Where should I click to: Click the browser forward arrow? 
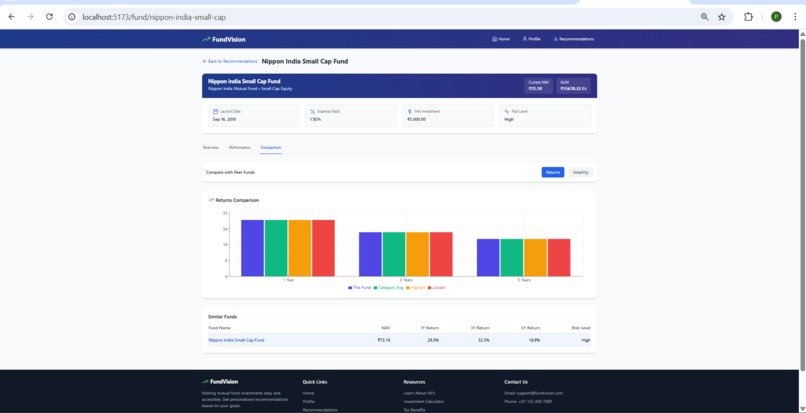tap(30, 17)
